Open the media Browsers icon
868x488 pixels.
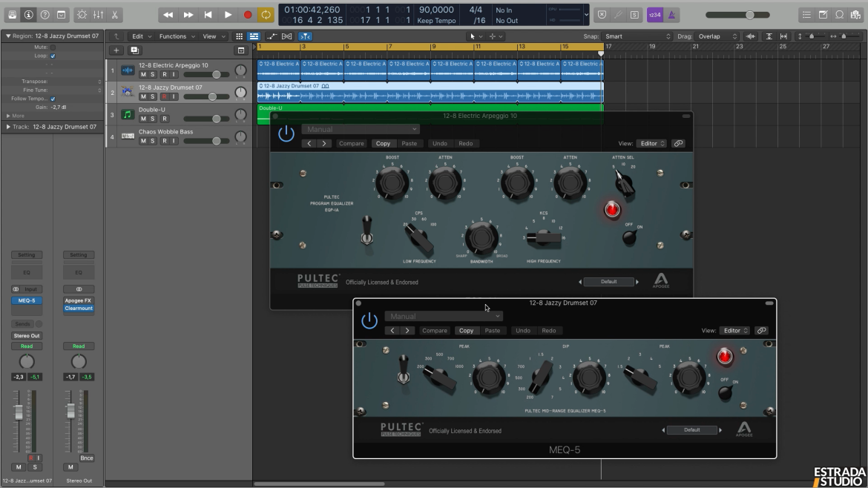pyautogui.click(x=856, y=15)
